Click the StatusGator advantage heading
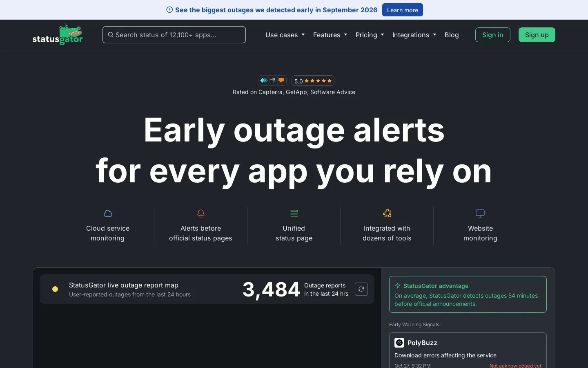The height and width of the screenshot is (368, 588). [436, 286]
